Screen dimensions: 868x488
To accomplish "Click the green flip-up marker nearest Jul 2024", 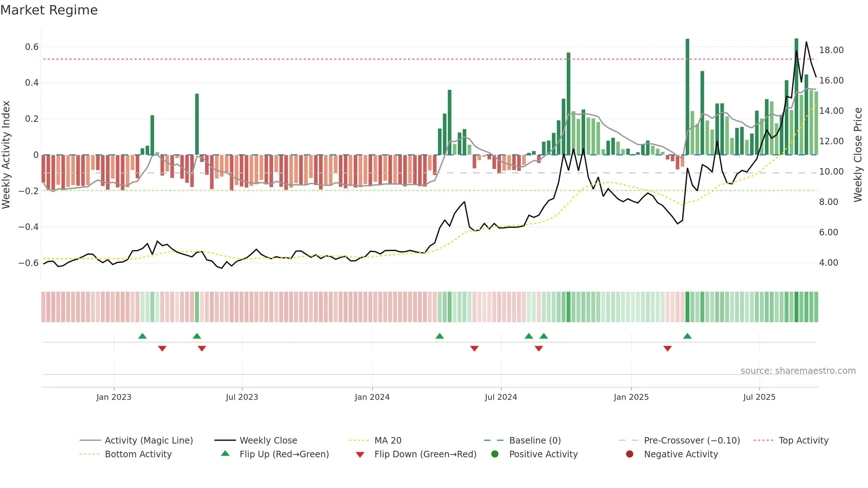I will [529, 336].
